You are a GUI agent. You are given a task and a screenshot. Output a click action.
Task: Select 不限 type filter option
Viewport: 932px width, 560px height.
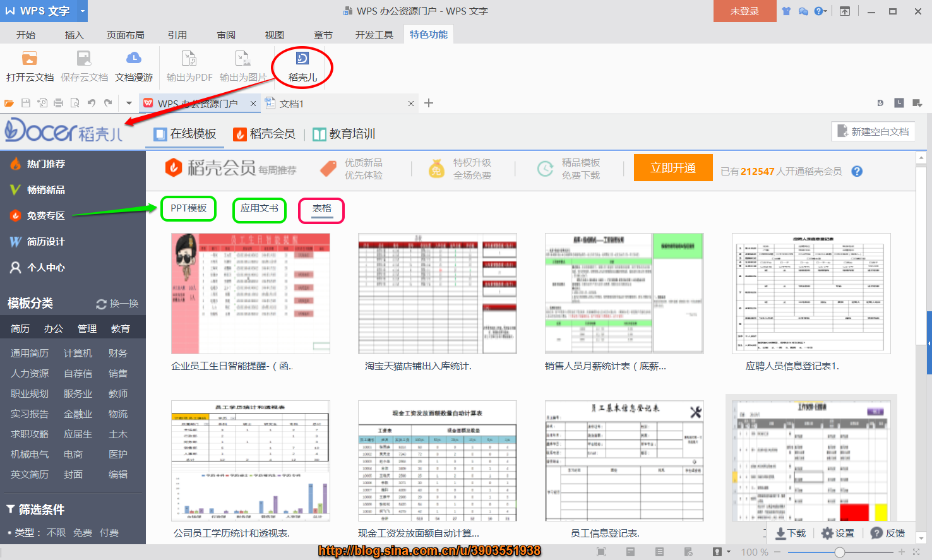pyautogui.click(x=56, y=533)
